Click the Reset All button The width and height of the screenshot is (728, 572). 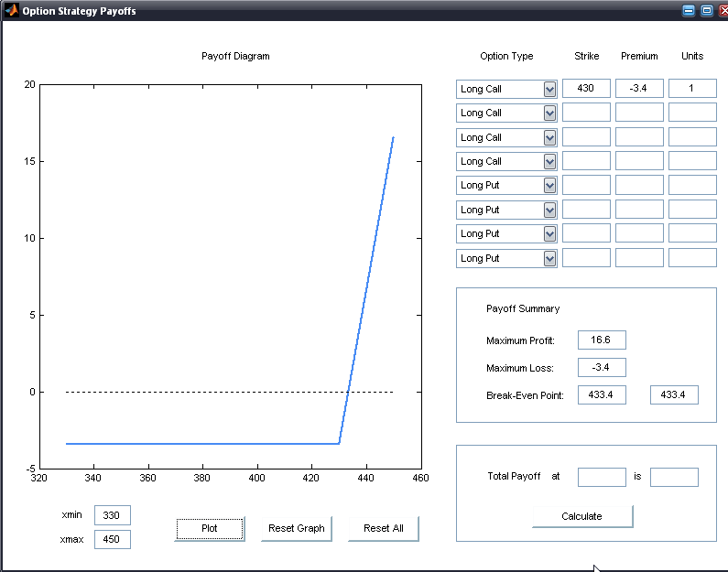[384, 528]
